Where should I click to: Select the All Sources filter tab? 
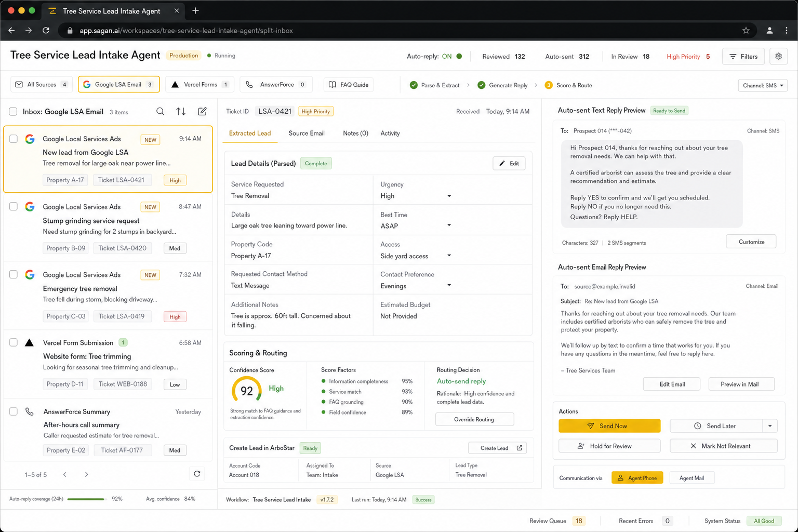point(42,84)
